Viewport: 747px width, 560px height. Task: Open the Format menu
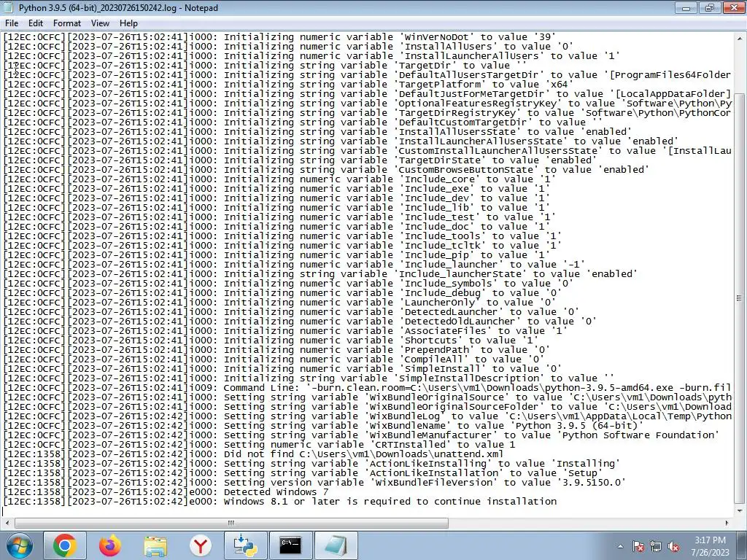coord(66,23)
